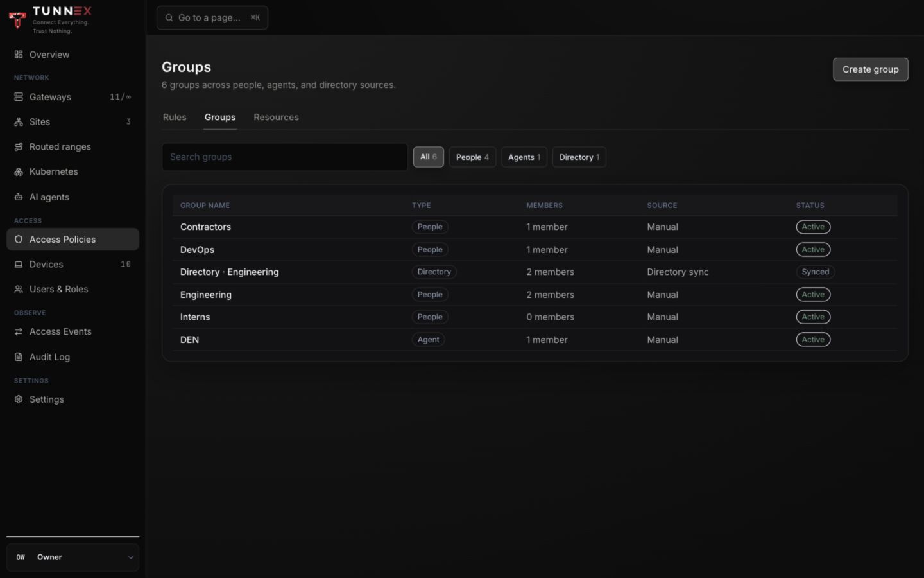Click the AI agents robot icon
The width and height of the screenshot is (924, 578).
pos(19,197)
